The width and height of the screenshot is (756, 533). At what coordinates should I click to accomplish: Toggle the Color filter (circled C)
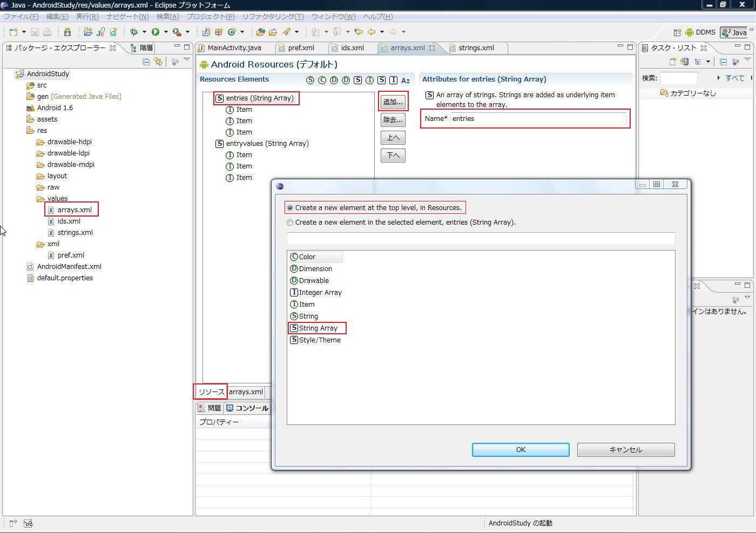pos(322,80)
